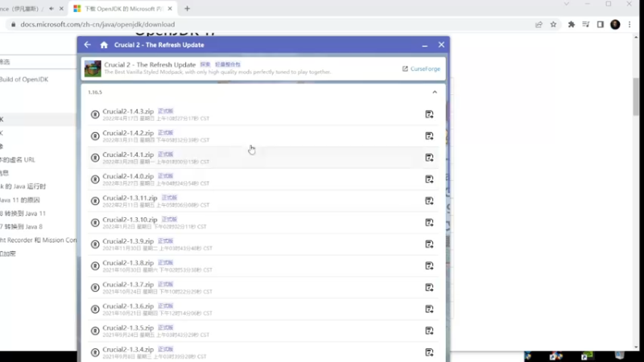Select the Crucial2-1.3.10.zip file name
644x362 pixels.
pos(130,220)
